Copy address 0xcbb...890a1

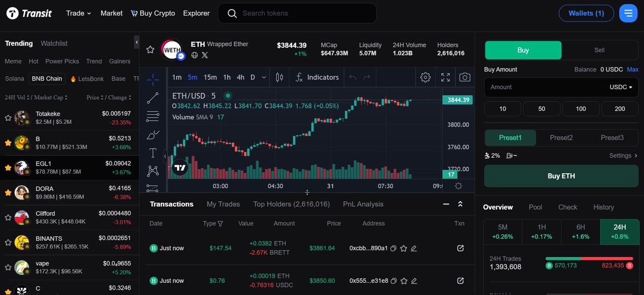(393, 248)
